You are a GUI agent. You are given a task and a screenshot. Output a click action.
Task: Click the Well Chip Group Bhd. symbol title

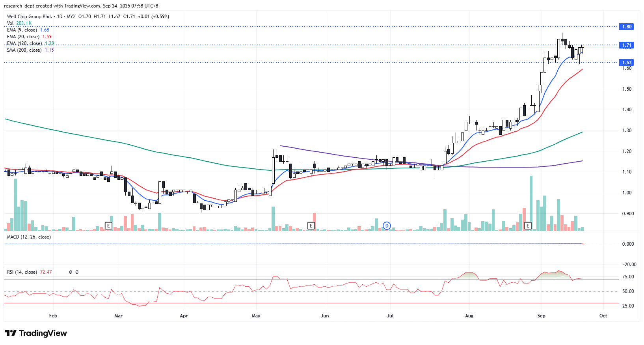point(30,17)
